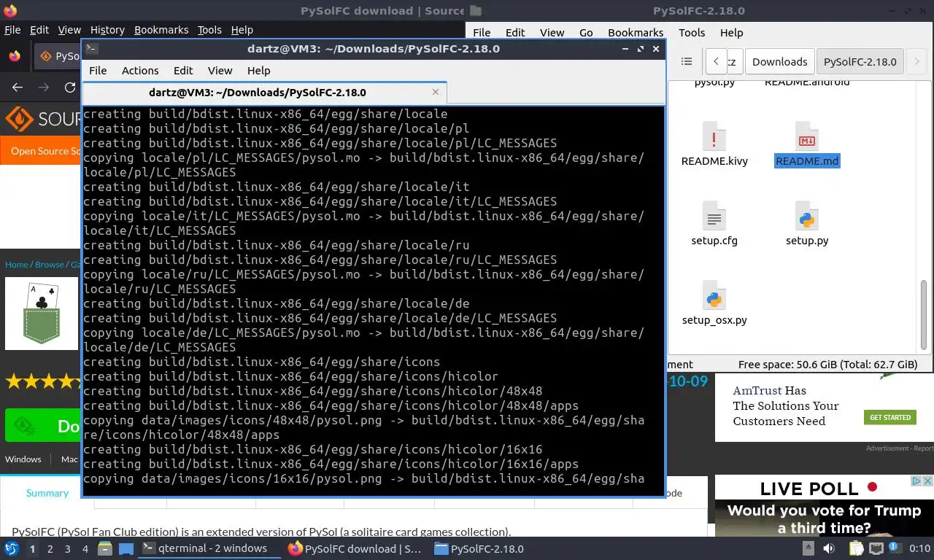Click the show desktop taskbar icon

(126, 548)
